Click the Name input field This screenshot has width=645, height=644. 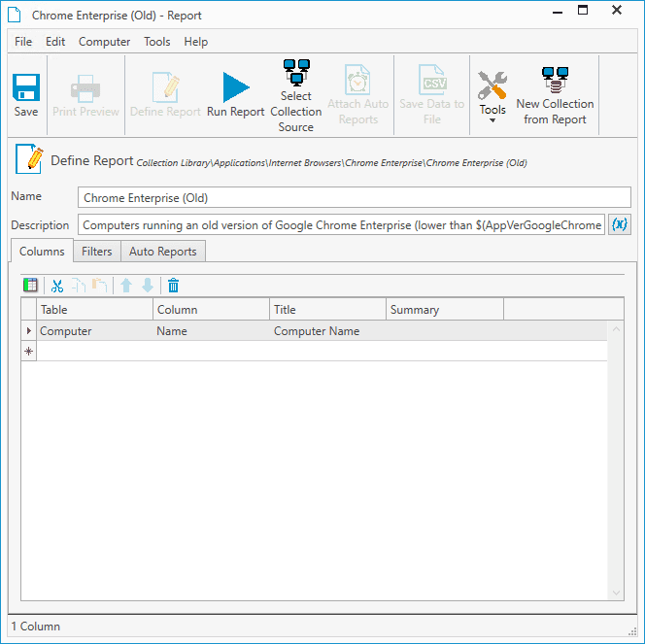pos(355,197)
